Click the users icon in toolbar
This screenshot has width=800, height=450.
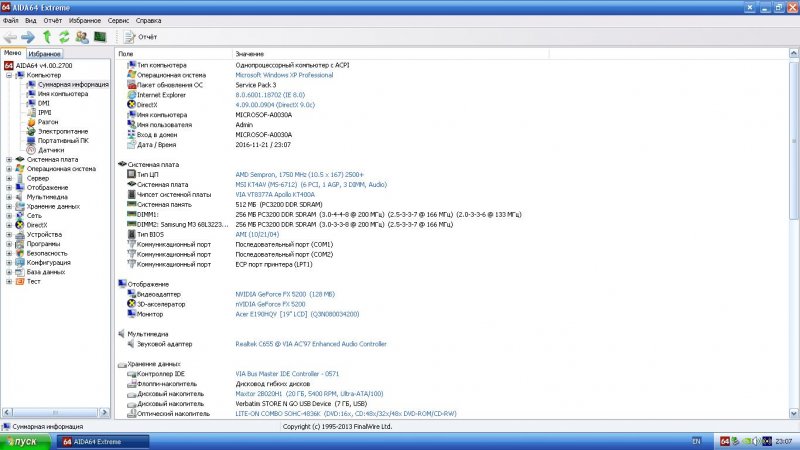pos(82,37)
